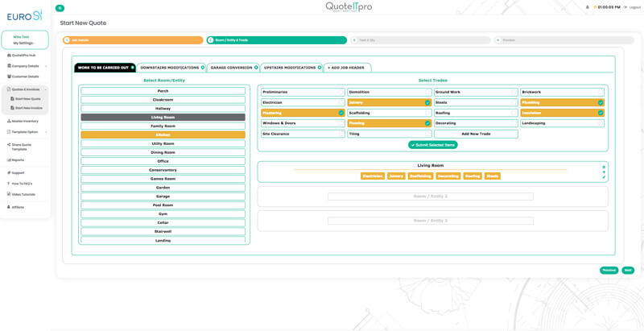The height and width of the screenshot is (331, 644).
Task: Open Master Inventory from the sidebar
Action: point(24,121)
